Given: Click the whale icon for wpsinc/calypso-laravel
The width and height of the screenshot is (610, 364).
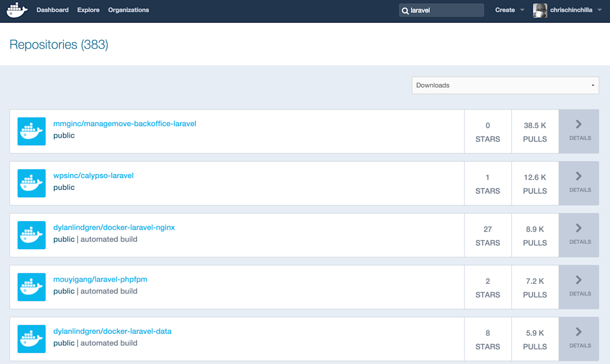Looking at the screenshot, I should (31, 183).
